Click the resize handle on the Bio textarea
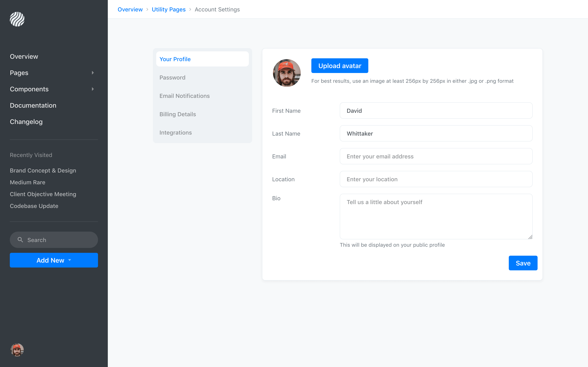This screenshot has height=367, width=588. click(530, 237)
